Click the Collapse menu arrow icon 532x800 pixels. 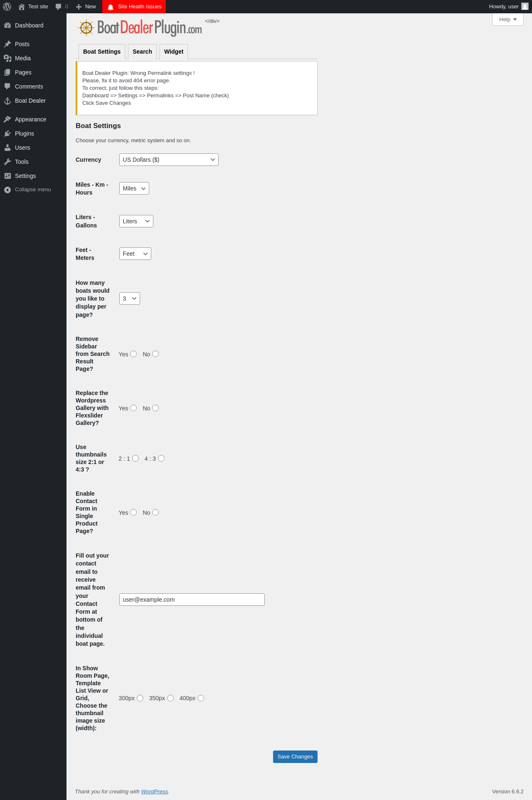pyautogui.click(x=7, y=190)
